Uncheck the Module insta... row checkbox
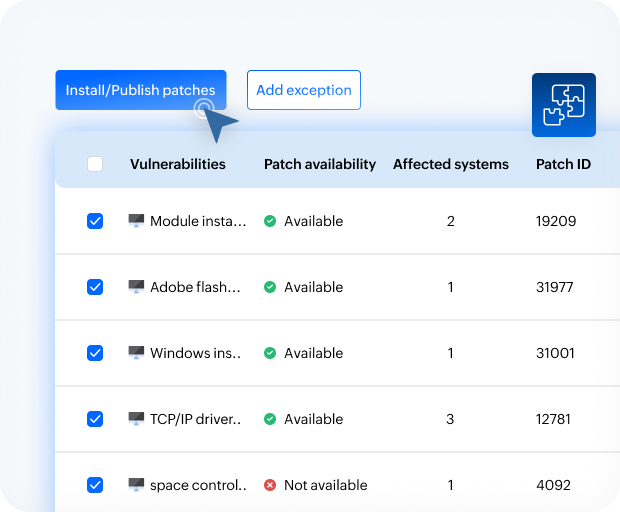 (95, 221)
